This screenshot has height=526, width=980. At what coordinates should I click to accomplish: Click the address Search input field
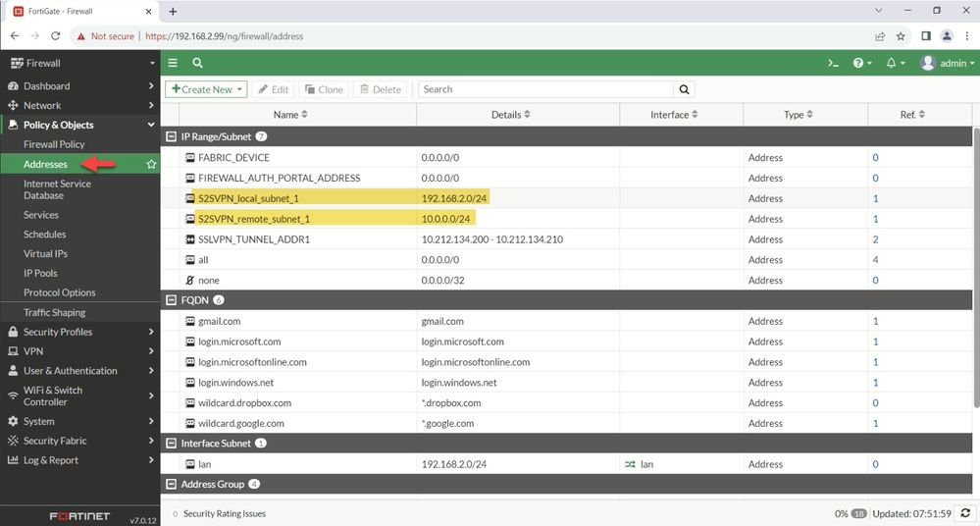click(x=545, y=89)
